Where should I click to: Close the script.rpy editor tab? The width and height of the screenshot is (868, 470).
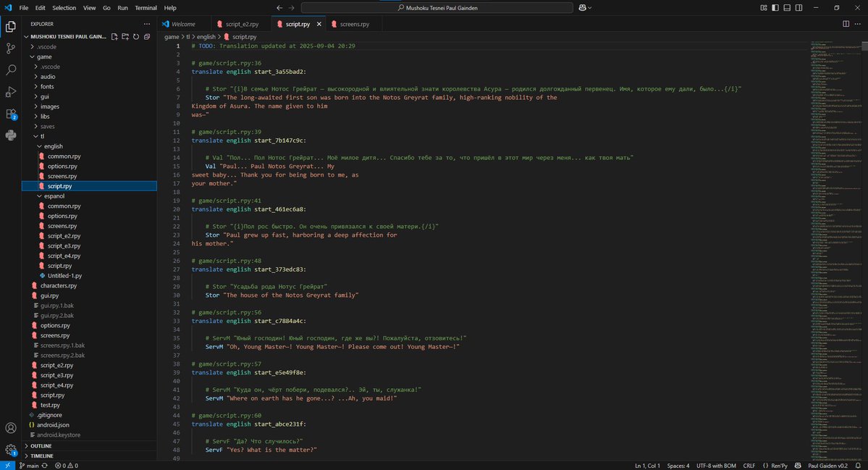coord(319,24)
